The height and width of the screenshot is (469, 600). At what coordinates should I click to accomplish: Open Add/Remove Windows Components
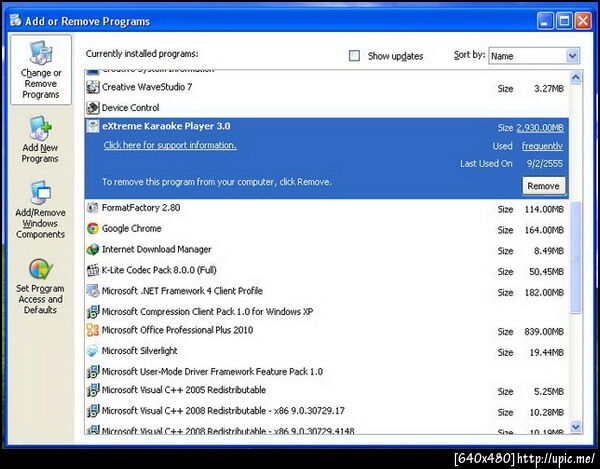click(x=40, y=210)
